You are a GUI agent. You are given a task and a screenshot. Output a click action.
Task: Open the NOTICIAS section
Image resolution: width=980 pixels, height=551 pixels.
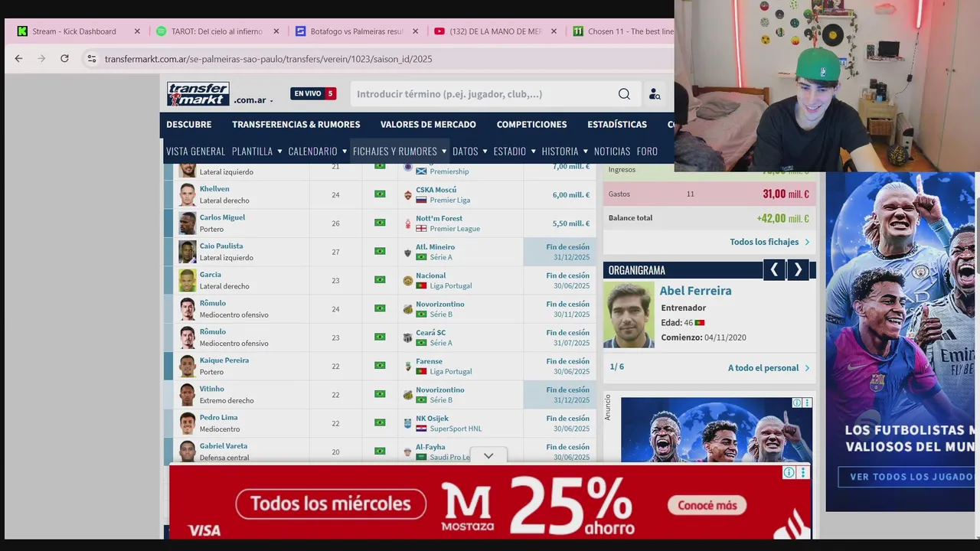coord(612,152)
